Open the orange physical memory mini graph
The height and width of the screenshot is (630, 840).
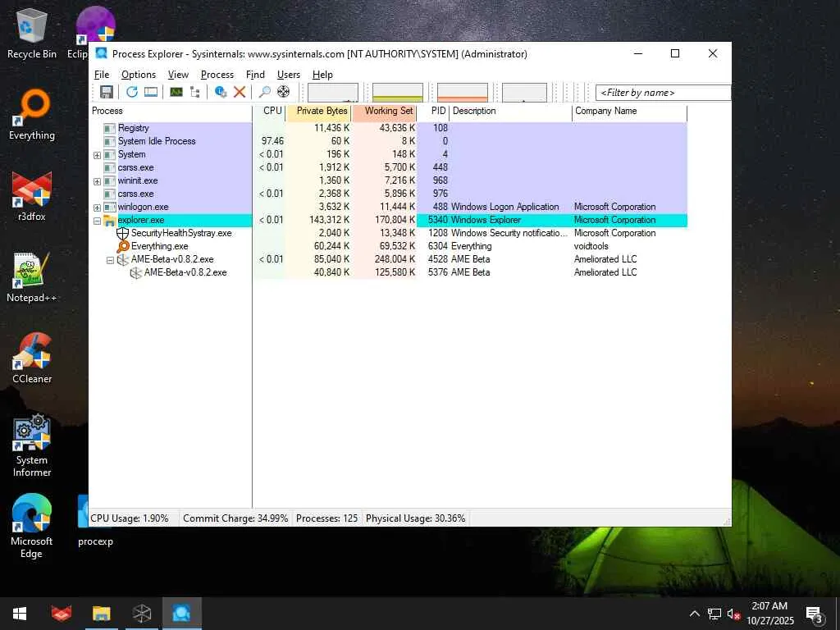[463, 92]
